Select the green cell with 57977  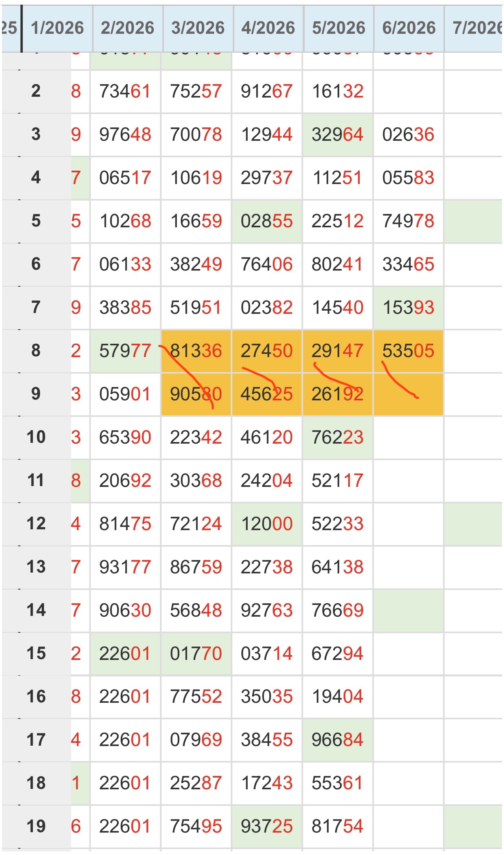(125, 351)
